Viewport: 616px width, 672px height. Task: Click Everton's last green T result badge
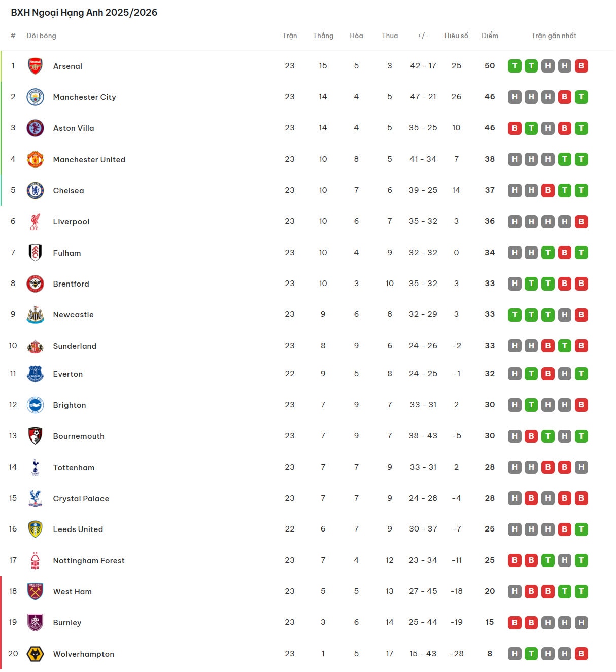[x=581, y=374]
